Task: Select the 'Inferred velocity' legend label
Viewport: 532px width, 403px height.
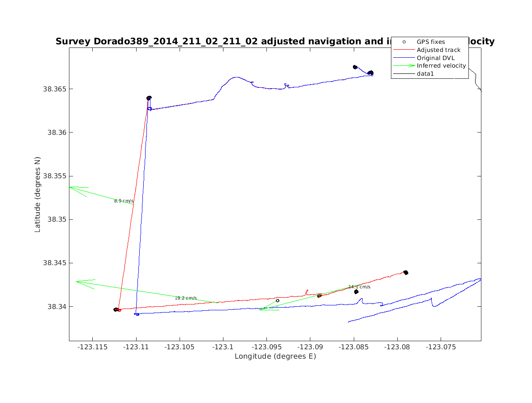Action: click(x=441, y=66)
